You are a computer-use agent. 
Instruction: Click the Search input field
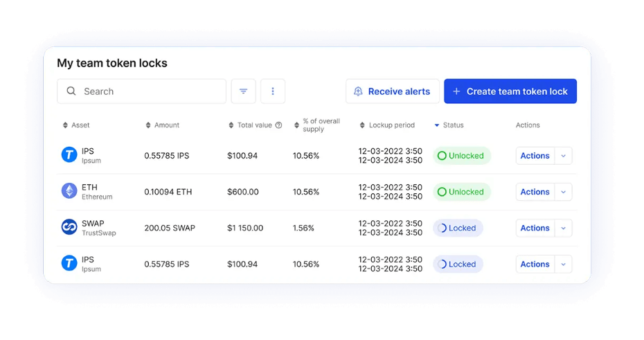click(141, 91)
